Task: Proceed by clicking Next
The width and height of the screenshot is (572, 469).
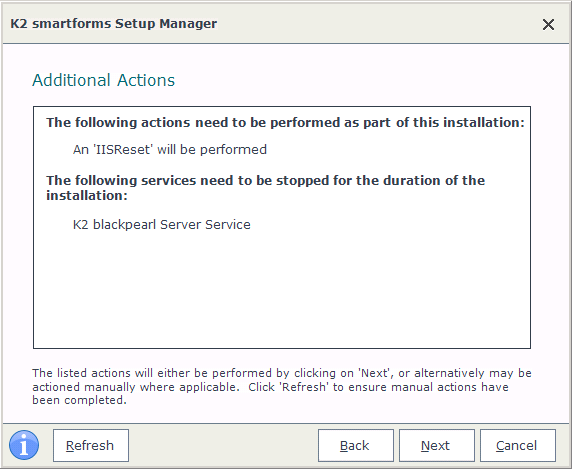Action: (x=437, y=445)
